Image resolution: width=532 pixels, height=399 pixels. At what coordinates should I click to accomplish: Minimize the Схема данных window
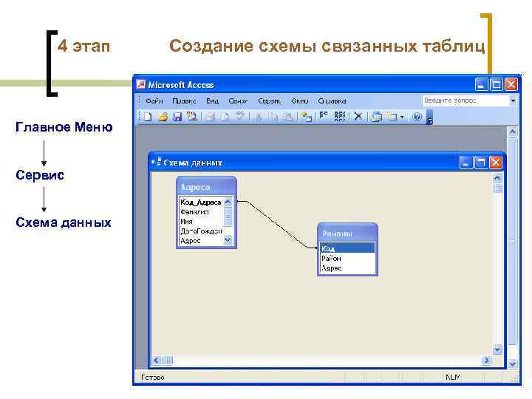coord(466,163)
